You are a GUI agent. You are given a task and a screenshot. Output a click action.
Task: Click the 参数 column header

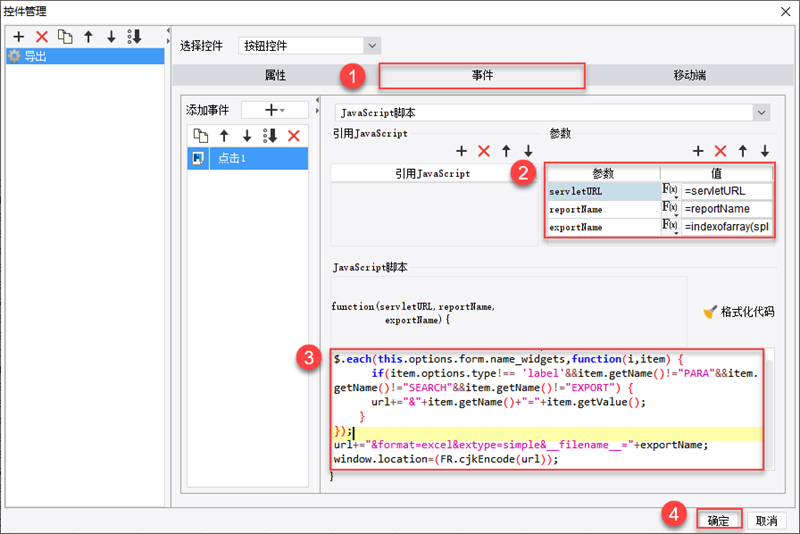point(604,173)
